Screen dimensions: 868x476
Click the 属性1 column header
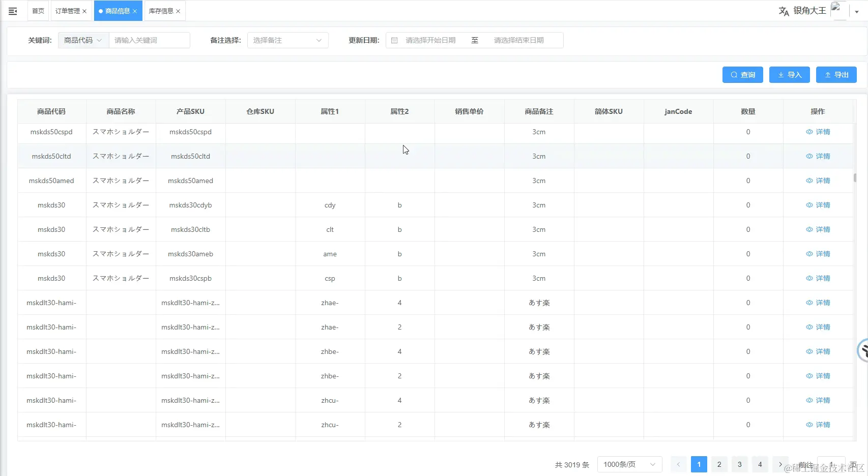pyautogui.click(x=330, y=111)
